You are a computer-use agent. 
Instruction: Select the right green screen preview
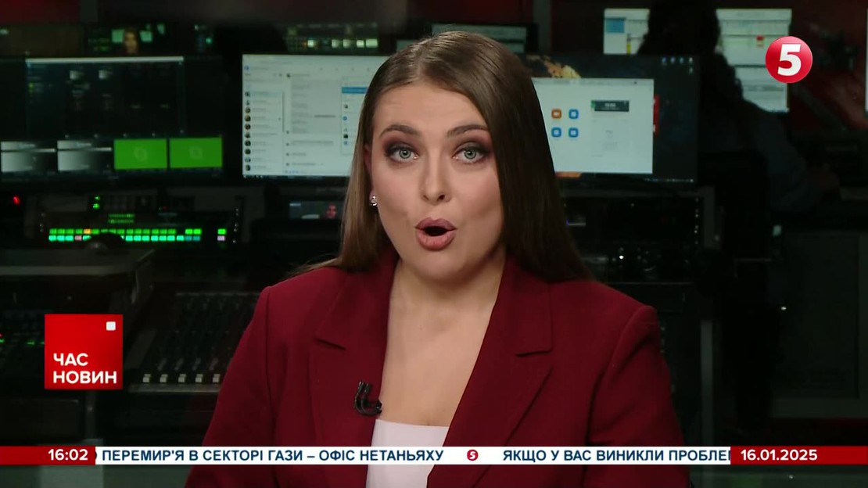[x=196, y=153]
